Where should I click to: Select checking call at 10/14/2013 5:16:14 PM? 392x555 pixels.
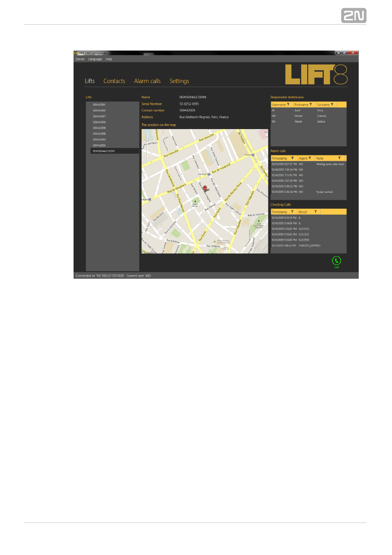pos(309,218)
